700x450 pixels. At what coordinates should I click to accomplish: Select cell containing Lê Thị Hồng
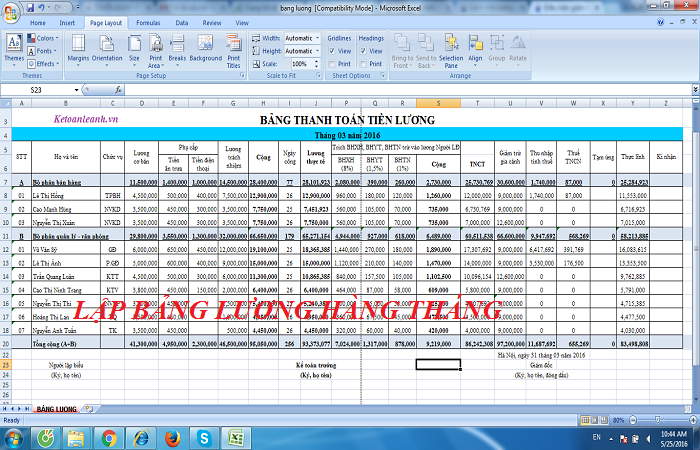pyautogui.click(x=66, y=196)
